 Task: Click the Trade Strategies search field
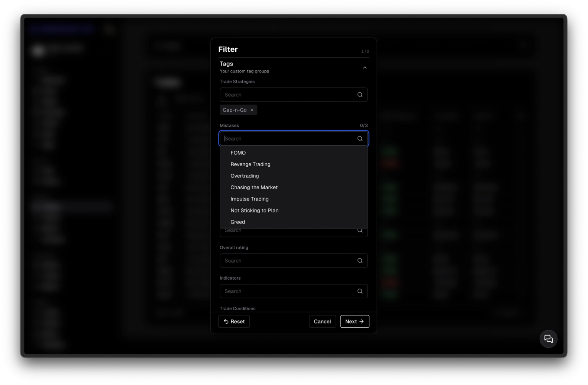[294, 95]
